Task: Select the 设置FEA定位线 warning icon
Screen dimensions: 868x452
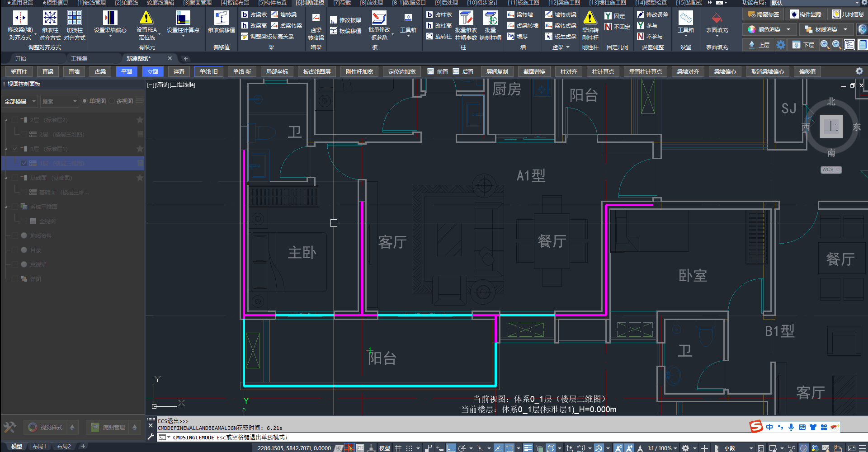Action: 146,18
